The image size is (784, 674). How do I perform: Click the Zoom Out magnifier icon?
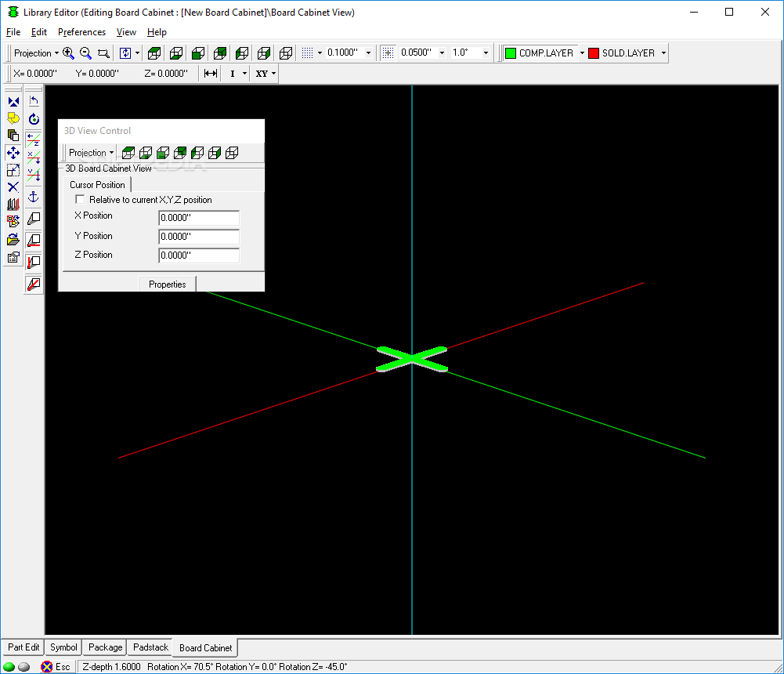coord(86,53)
